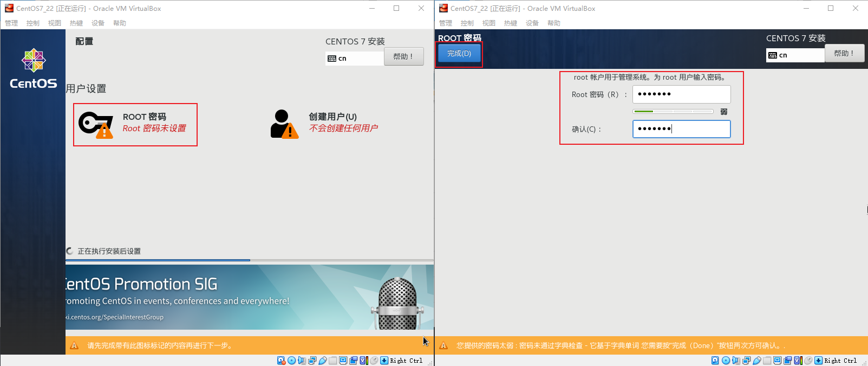Open 创建用户 person icon in left window

[284, 124]
